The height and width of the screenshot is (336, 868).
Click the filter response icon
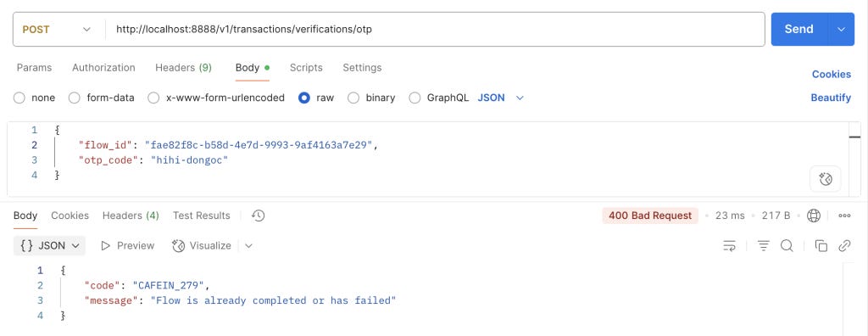764,245
